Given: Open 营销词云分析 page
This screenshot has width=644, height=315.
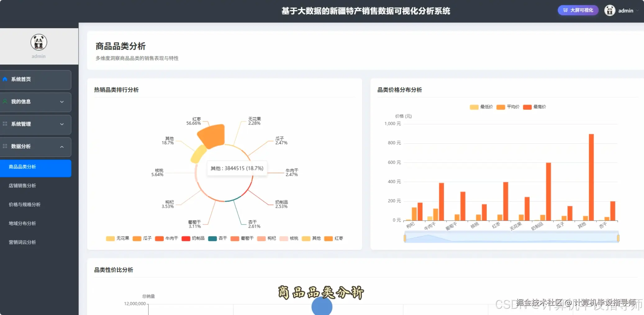Looking at the screenshot, I should pyautogui.click(x=22, y=242).
